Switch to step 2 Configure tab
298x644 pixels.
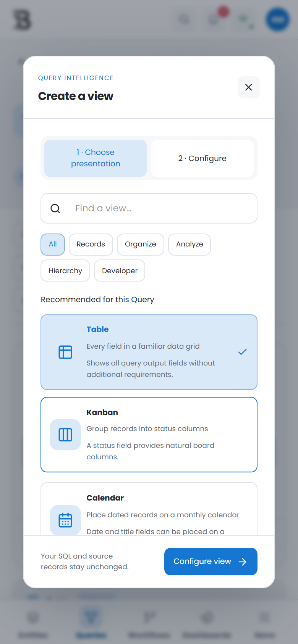tap(202, 158)
